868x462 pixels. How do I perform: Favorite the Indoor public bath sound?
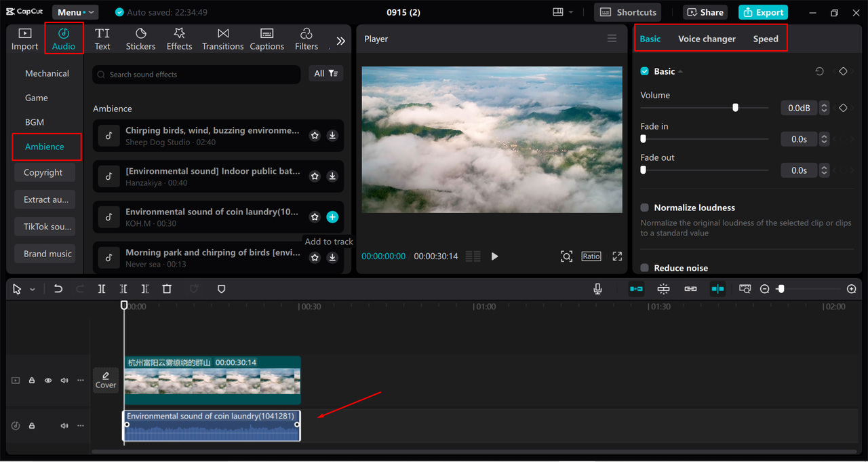[315, 176]
